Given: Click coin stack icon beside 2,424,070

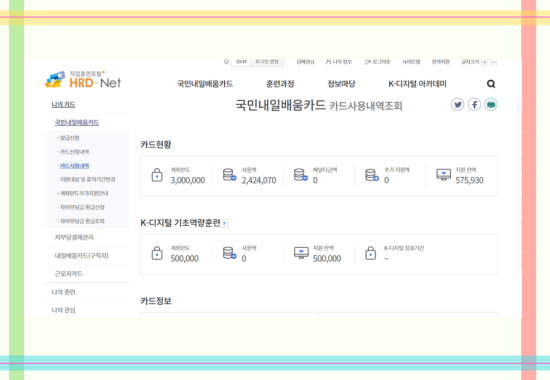Looking at the screenshot, I should [229, 175].
